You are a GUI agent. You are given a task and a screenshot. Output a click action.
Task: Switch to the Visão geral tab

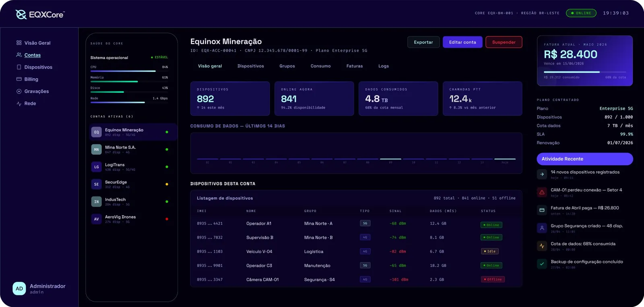[210, 66]
